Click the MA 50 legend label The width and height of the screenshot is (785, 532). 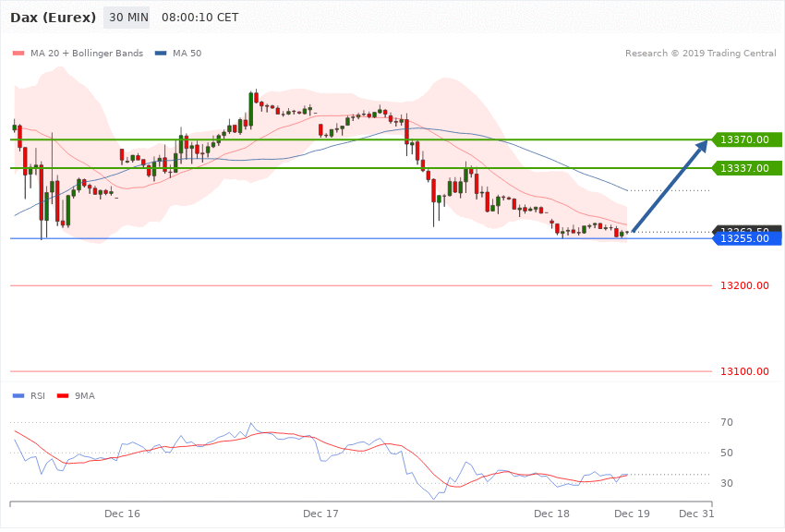(187, 53)
